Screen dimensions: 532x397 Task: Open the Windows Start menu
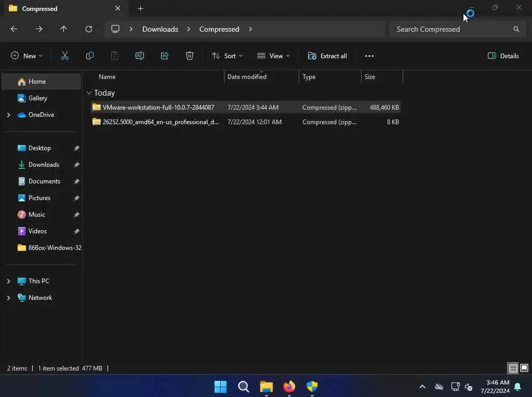220,387
